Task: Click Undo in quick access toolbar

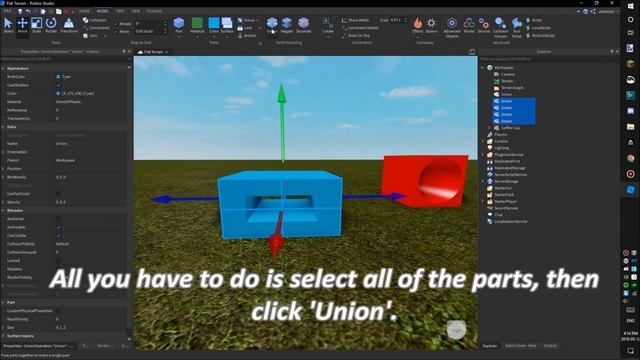Action: (x=28, y=11)
